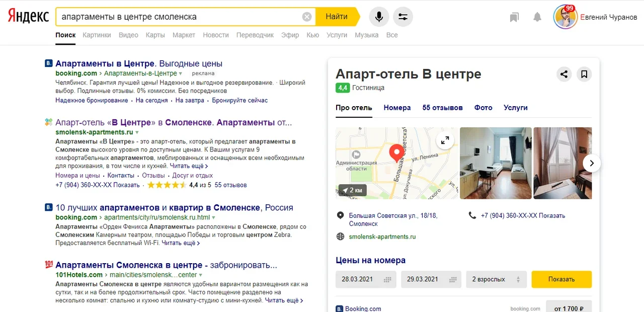
Task: Bookmark the Апарт-отель В центре card
Action: coord(584,74)
